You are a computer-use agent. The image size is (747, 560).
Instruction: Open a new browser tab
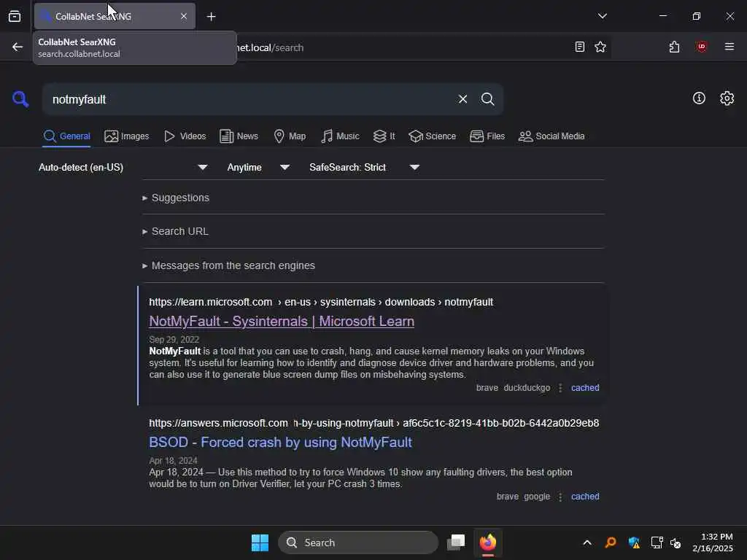click(x=211, y=17)
